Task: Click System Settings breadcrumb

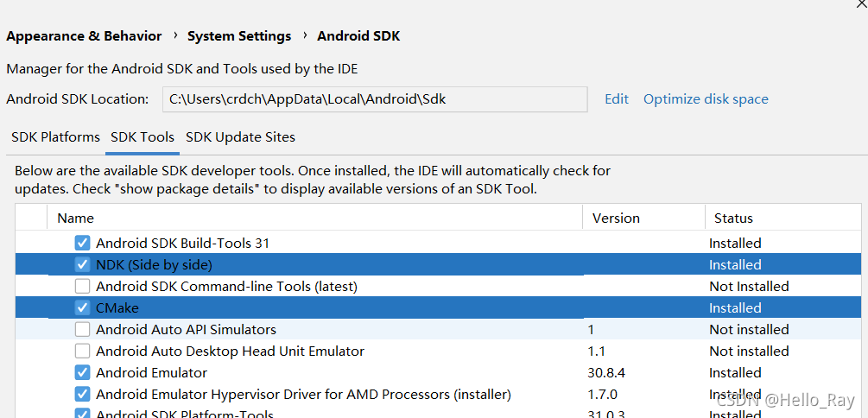Action: (239, 36)
